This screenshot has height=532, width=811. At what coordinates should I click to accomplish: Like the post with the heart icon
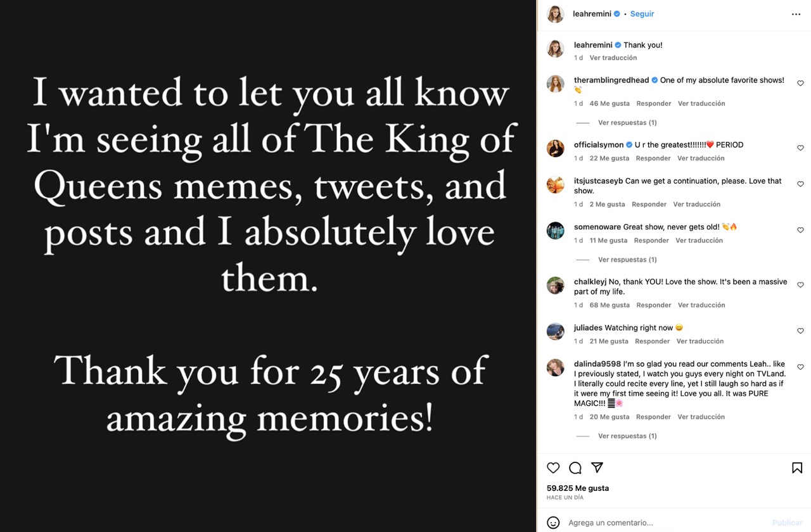(553, 468)
